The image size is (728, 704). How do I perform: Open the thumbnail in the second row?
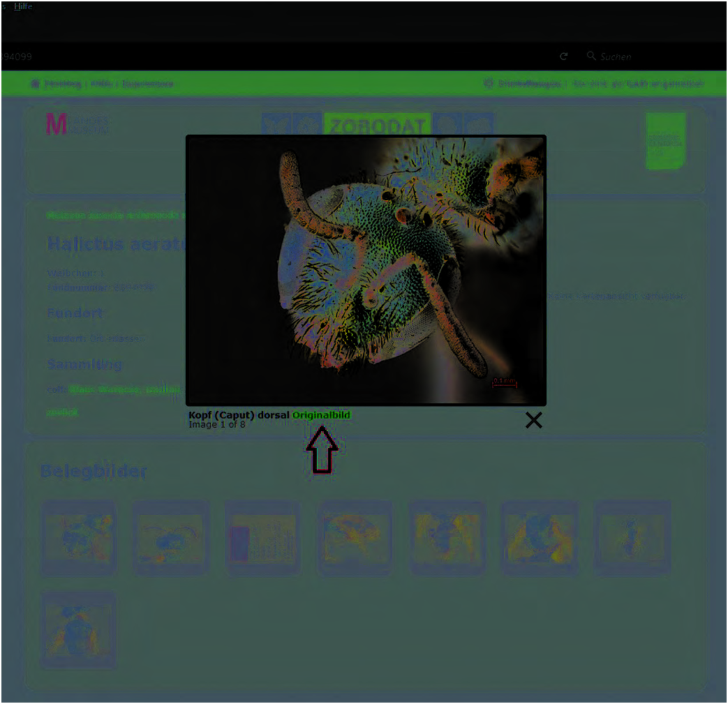(78, 630)
